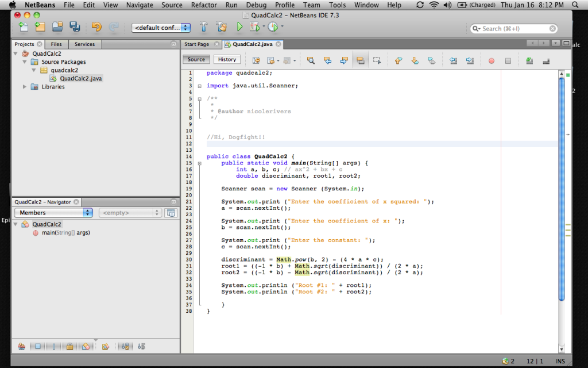Click the Undo arrow icon
The width and height of the screenshot is (588, 368).
(96, 27)
